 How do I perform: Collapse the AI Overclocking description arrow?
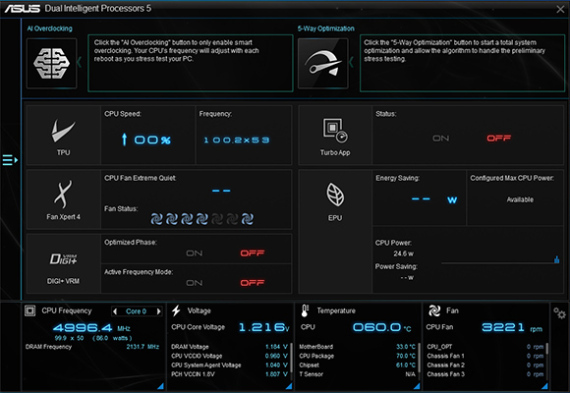pos(80,63)
